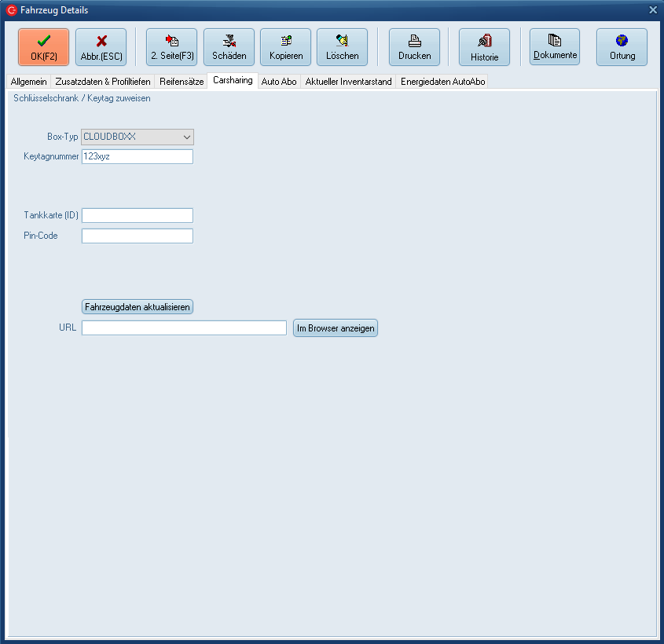The width and height of the screenshot is (664, 644).
Task: Open the Aktueller Inventarstand tab
Action: pos(348,82)
